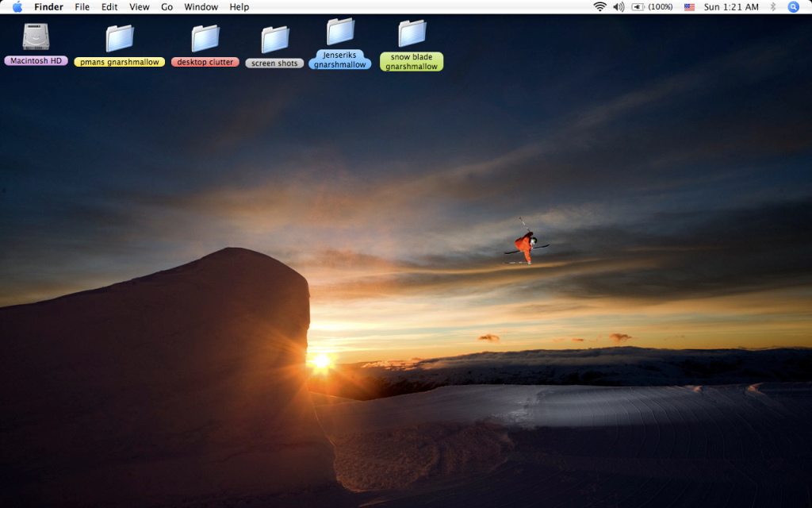This screenshot has width=812, height=508.
Task: Open the Finder application menu
Action: tap(48, 7)
